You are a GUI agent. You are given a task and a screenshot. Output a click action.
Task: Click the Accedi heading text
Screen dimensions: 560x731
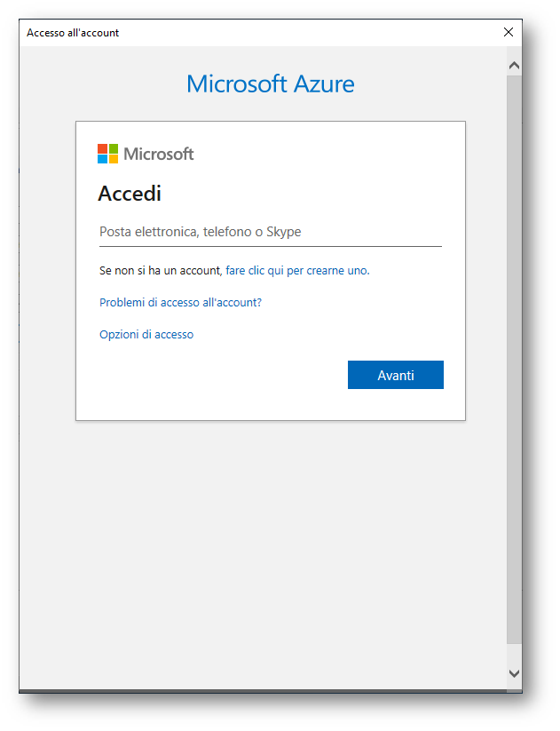(x=130, y=194)
